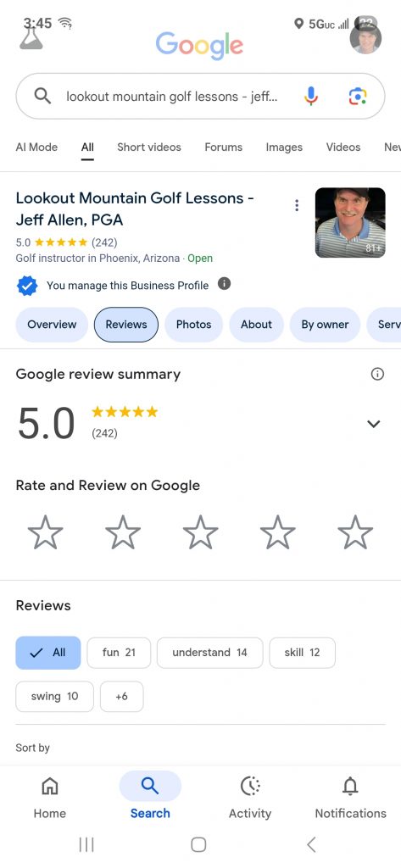Tap the Business Profile info icon
Viewport: 401px width, 868px height.
pyautogui.click(x=224, y=284)
